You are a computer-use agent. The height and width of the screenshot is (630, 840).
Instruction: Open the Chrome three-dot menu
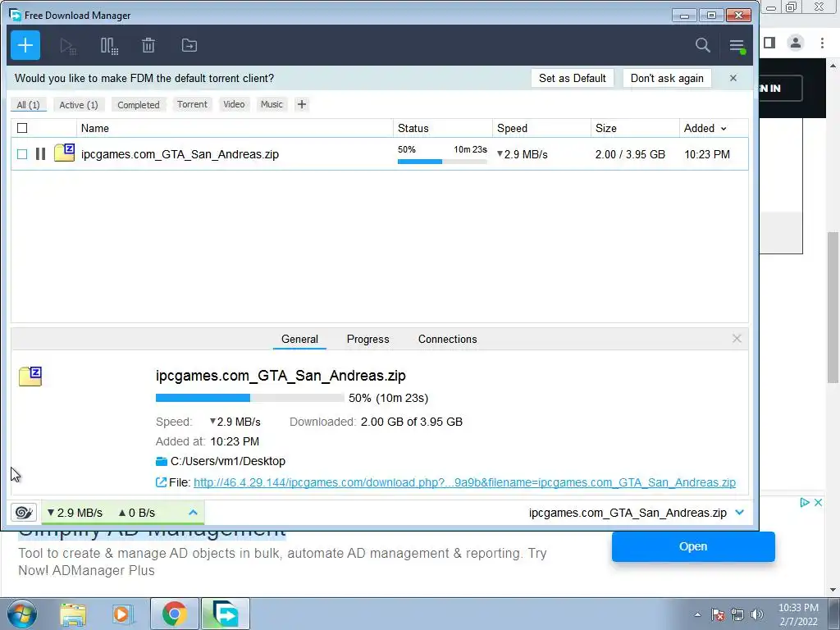(x=822, y=43)
